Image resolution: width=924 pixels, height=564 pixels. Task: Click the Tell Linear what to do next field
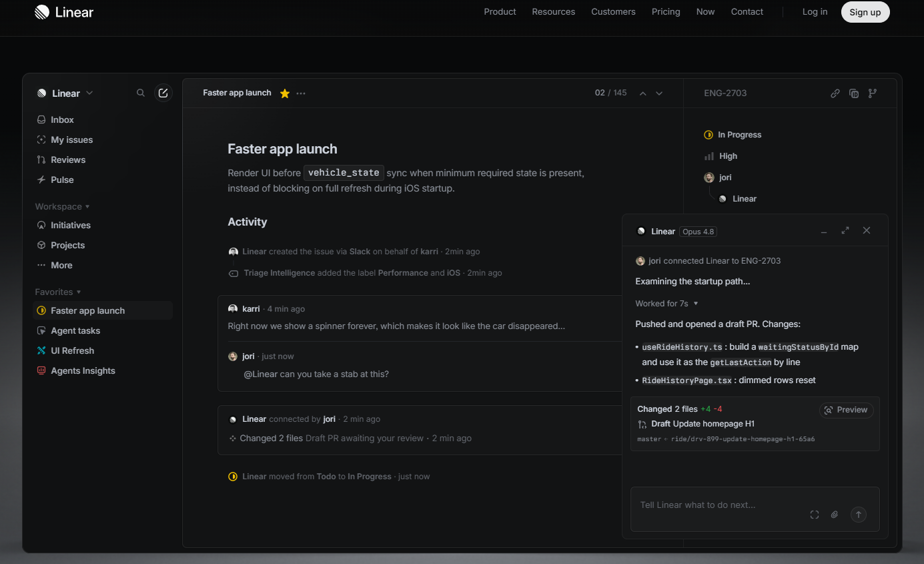pos(755,509)
